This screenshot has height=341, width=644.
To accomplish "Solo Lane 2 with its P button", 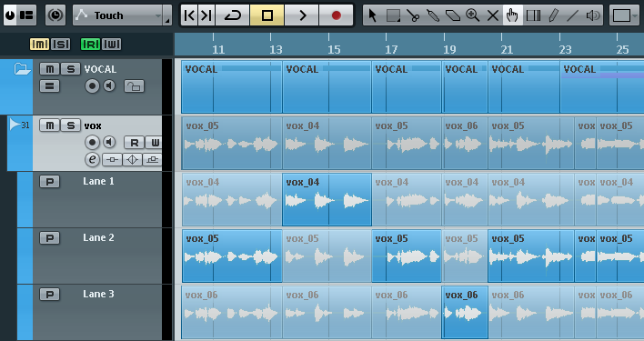I will [50, 238].
